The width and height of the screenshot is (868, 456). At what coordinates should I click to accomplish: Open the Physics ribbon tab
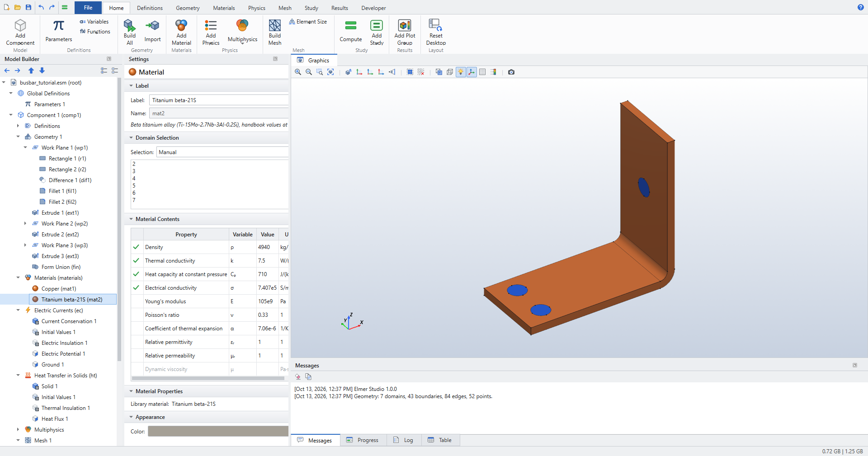point(256,8)
